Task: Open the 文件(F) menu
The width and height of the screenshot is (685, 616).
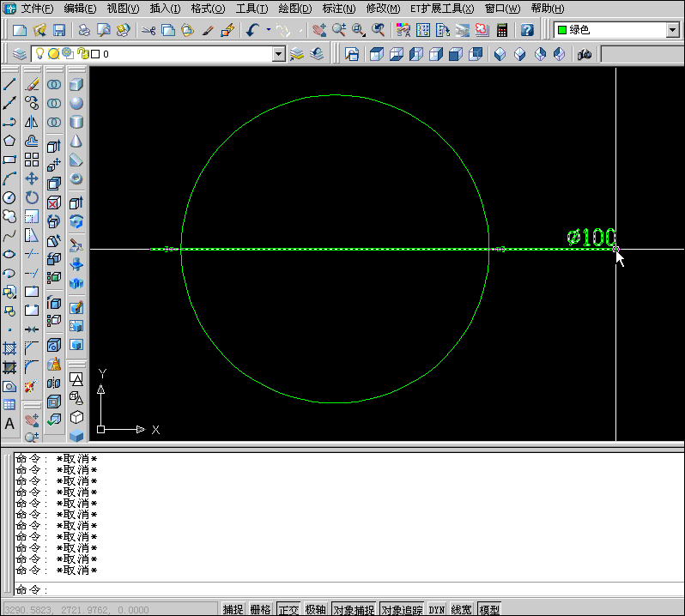Action: (37, 9)
